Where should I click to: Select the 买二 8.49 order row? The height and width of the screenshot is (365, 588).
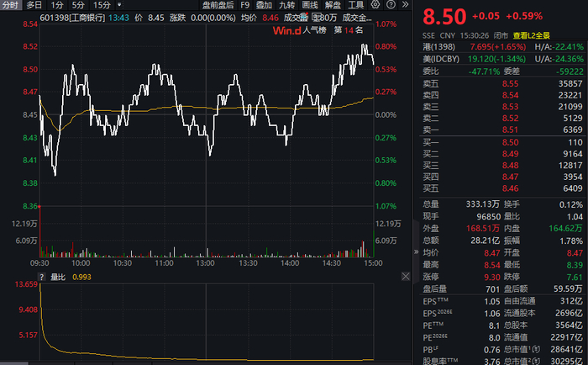[502, 154]
